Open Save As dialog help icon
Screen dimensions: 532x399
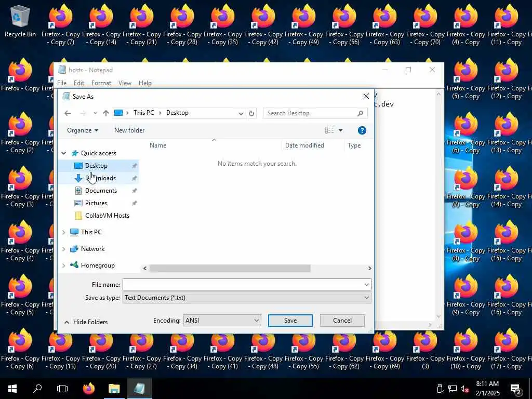point(362,130)
